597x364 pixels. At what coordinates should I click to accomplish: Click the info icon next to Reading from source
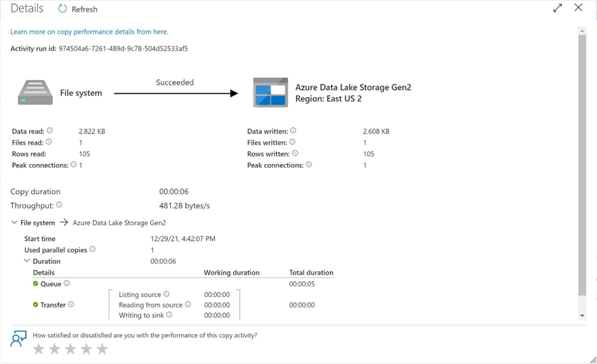(x=188, y=304)
